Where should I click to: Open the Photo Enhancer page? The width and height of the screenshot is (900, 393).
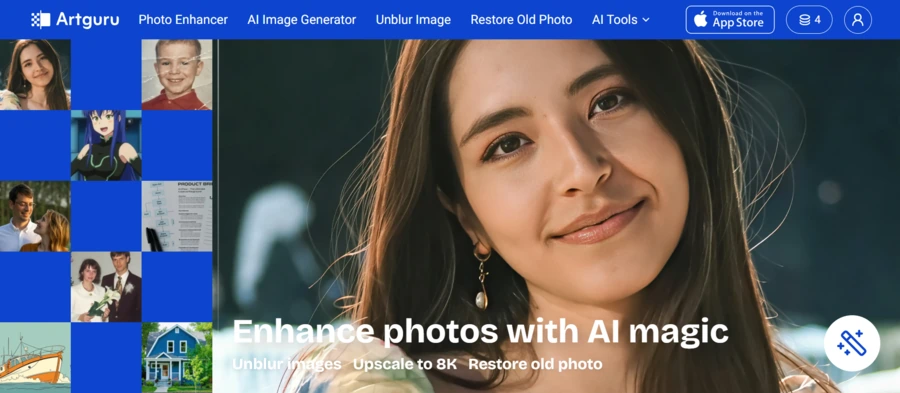[183, 20]
